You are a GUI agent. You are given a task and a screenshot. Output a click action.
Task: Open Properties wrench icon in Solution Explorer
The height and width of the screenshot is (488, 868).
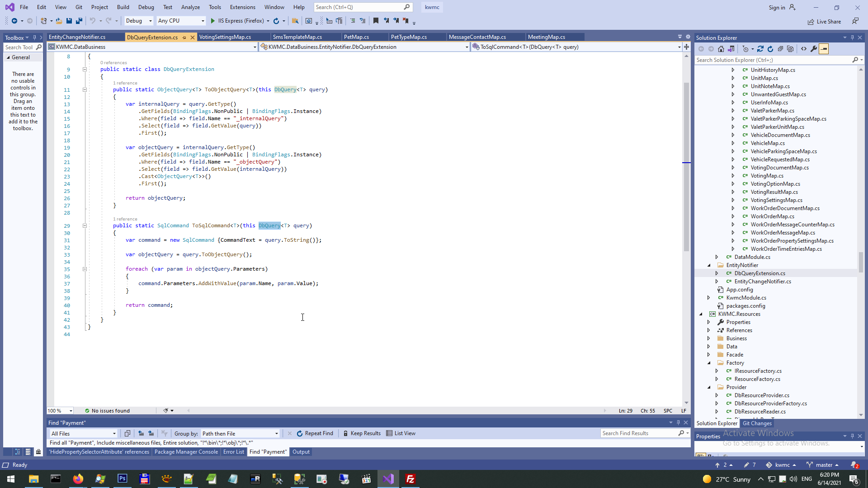pos(814,49)
